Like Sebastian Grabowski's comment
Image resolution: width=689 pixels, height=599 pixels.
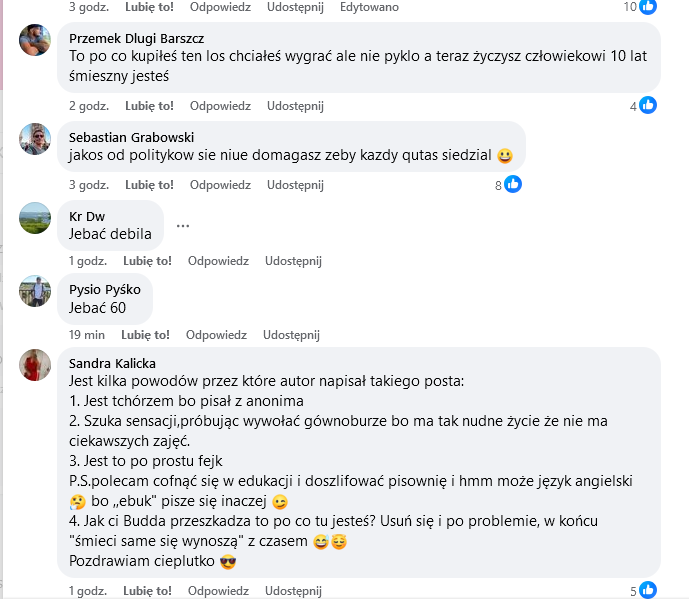149,185
